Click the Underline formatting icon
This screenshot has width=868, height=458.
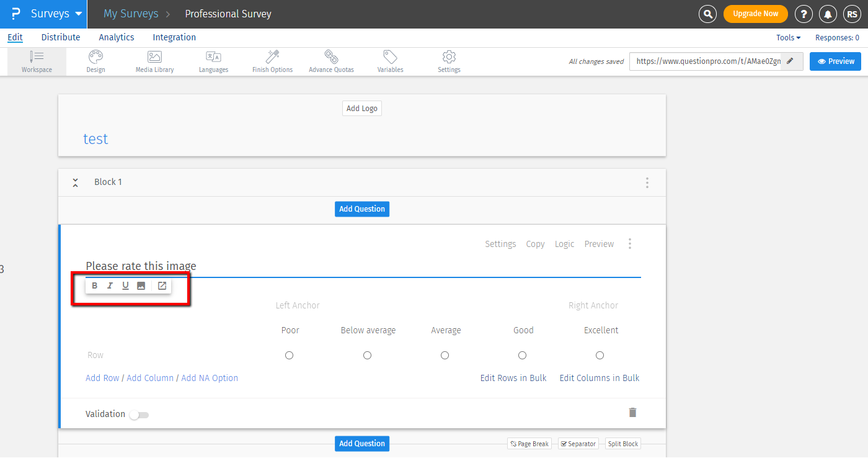pos(125,286)
